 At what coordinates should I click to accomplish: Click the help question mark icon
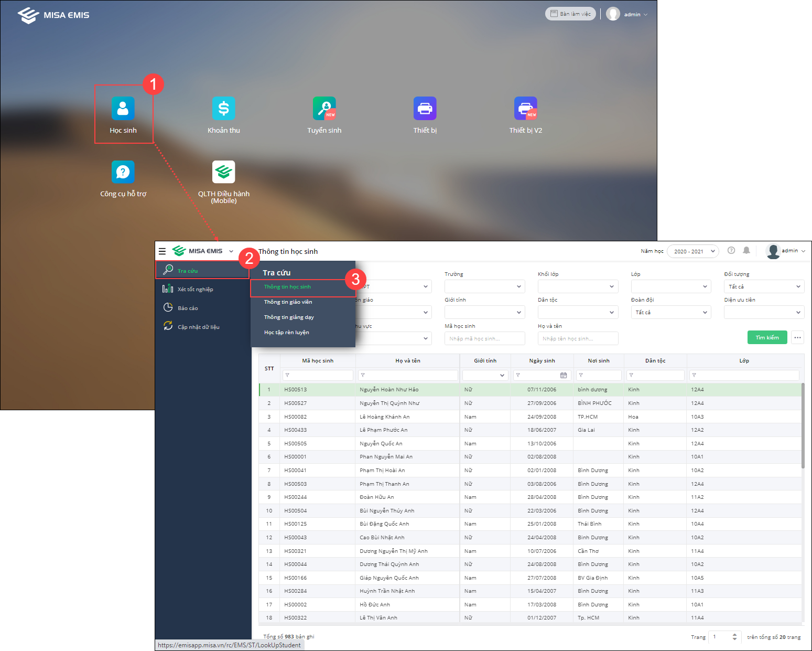(731, 251)
